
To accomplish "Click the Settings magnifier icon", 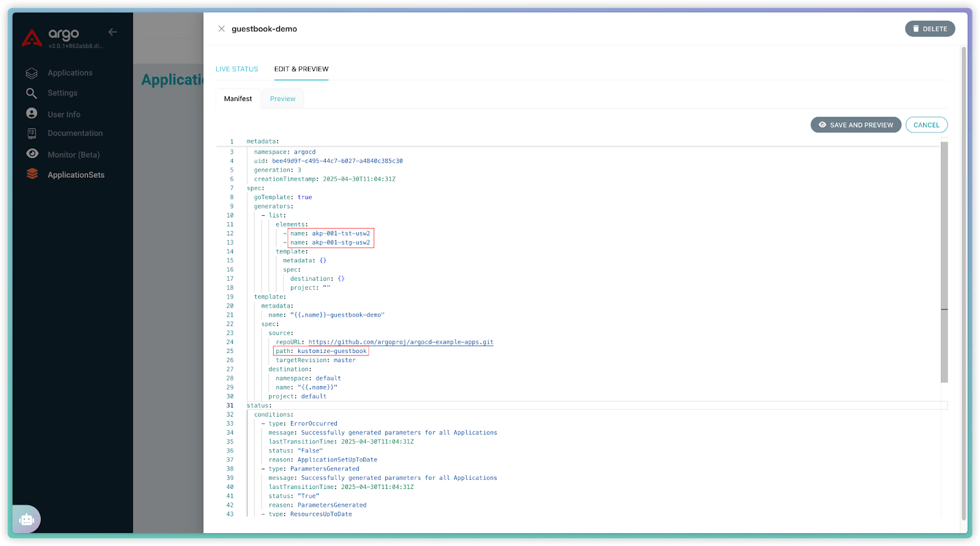I will point(32,93).
